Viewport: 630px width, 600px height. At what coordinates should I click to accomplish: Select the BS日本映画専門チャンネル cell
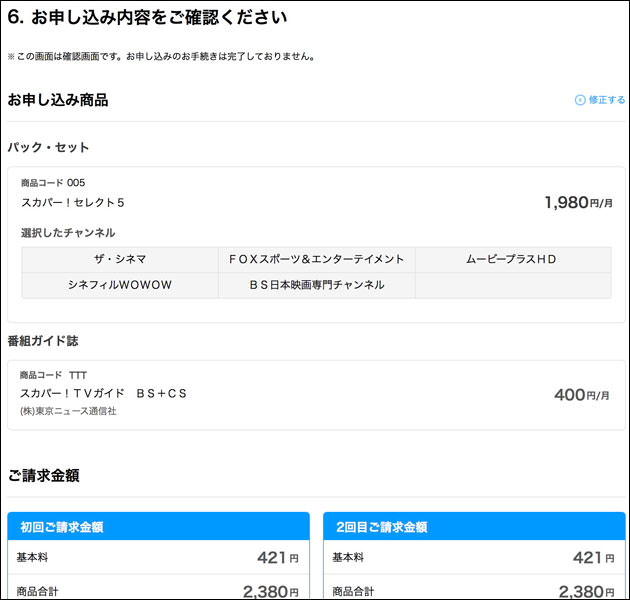[317, 285]
